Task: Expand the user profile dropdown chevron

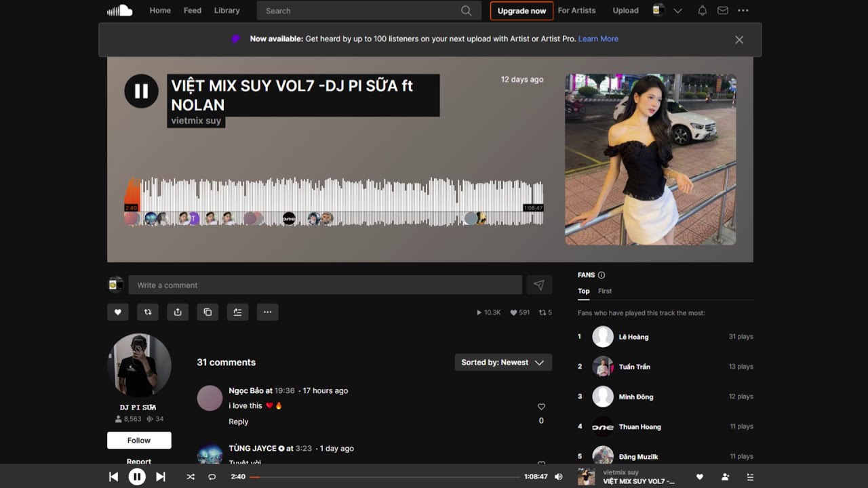Action: (678, 11)
